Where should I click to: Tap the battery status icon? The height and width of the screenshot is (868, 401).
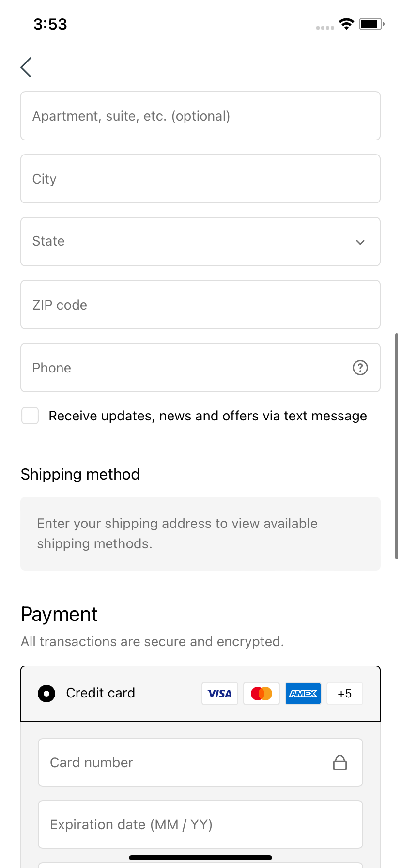371,24
